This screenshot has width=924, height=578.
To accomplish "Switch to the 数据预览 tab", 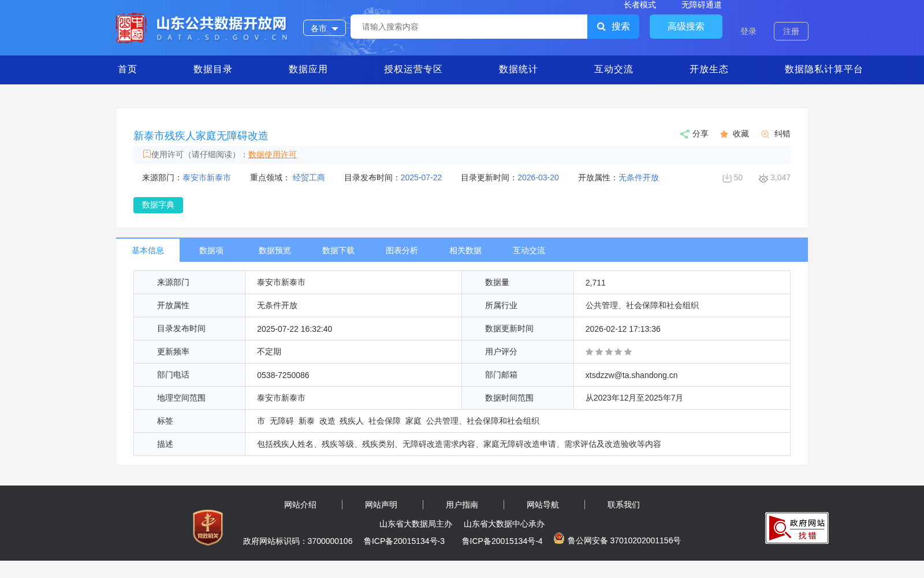I will (x=275, y=250).
